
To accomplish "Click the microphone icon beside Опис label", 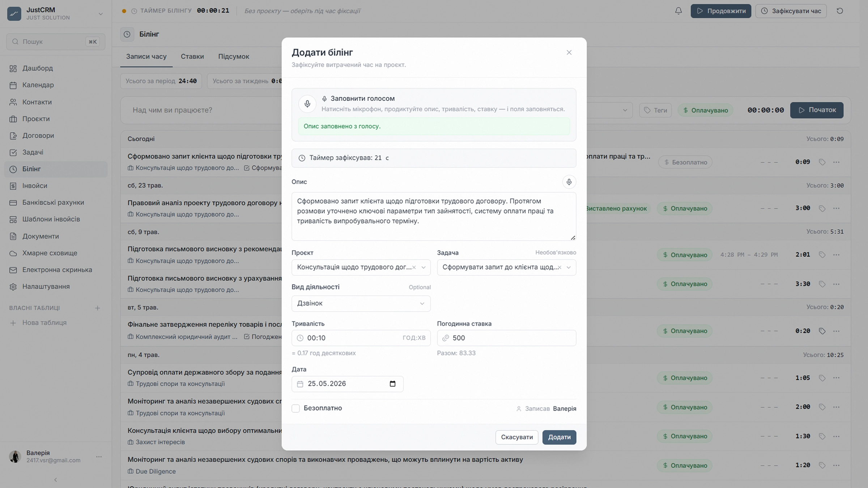I will pyautogui.click(x=569, y=182).
